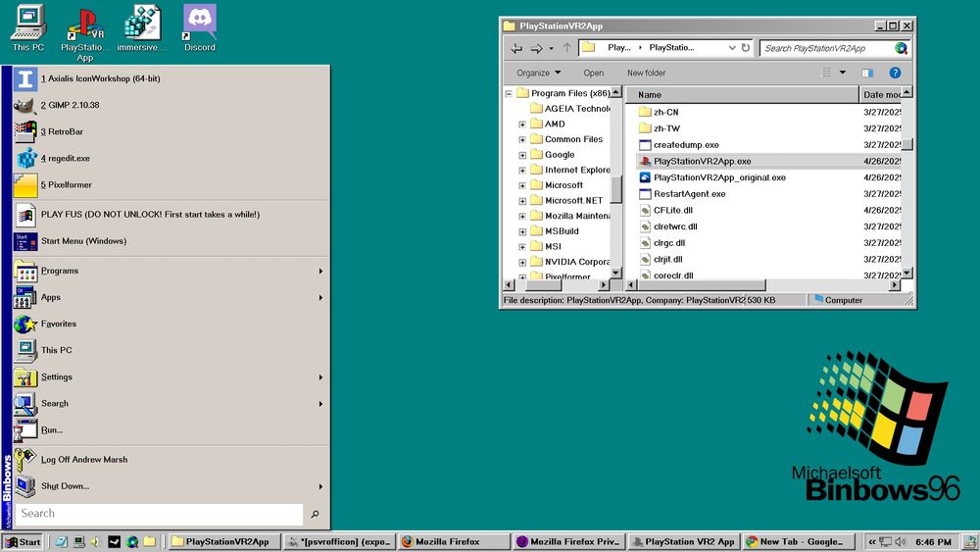Click the PLAY FUS Start menu entry
980x552 pixels.
coord(171,215)
